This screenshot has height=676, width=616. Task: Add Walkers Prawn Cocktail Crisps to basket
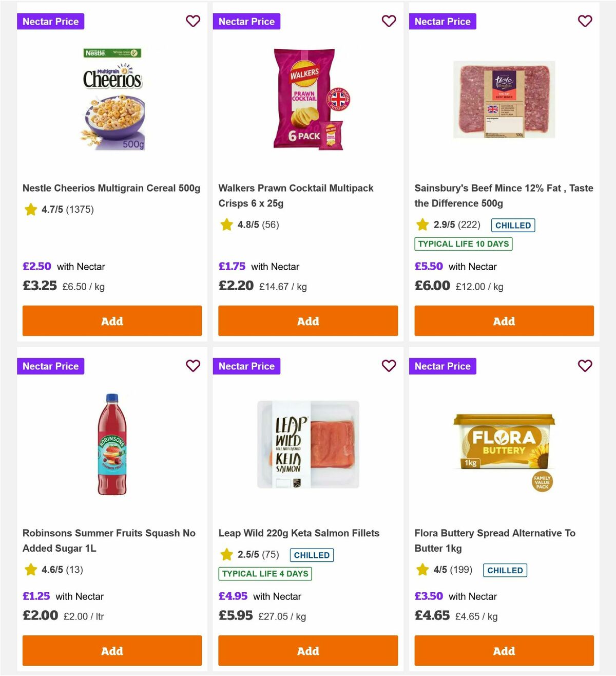point(307,321)
